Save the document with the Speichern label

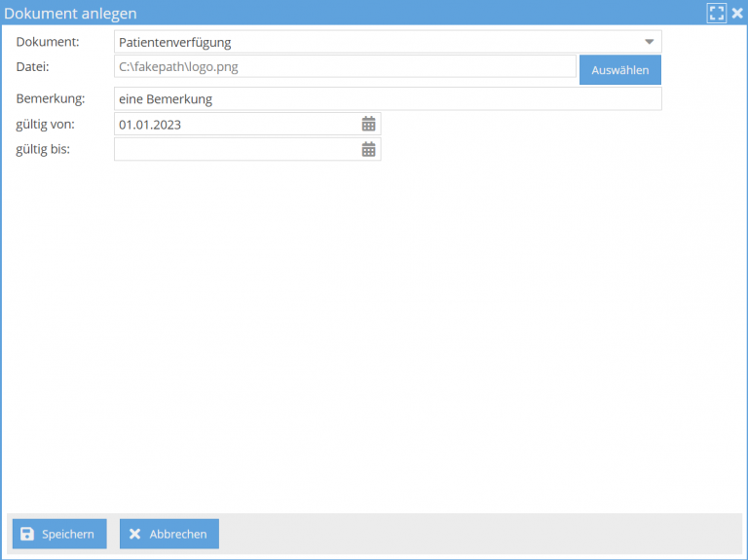pos(68,534)
